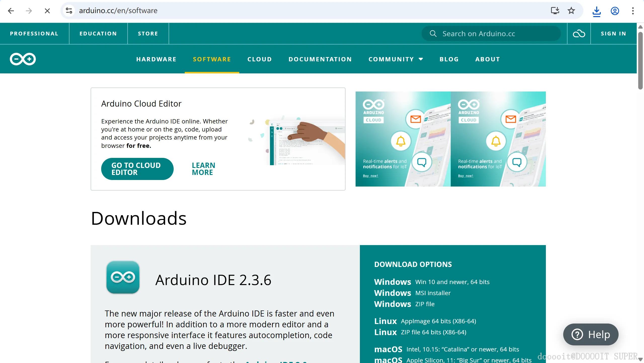Click the Learn More link

(203, 169)
